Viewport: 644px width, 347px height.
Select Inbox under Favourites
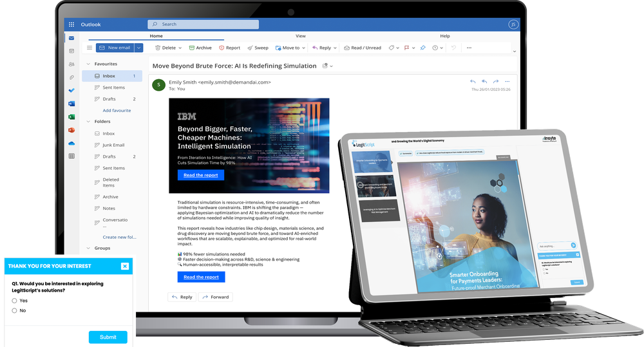(x=112, y=76)
